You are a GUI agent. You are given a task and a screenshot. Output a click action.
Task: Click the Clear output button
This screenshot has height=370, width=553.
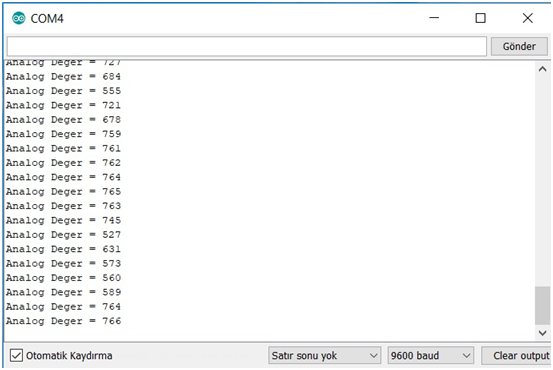(517, 356)
